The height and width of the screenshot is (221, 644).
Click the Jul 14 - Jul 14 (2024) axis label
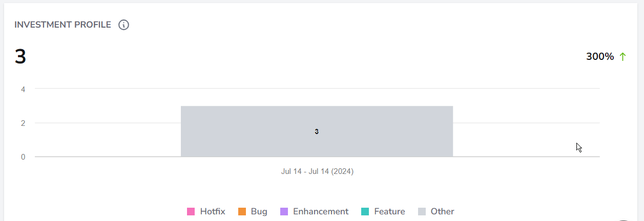(x=317, y=171)
